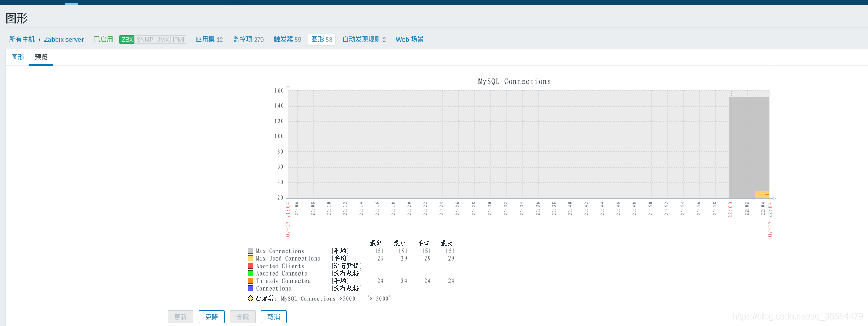This screenshot has height=326, width=868.
Task: Click the IPMI availability badge
Action: (178, 40)
